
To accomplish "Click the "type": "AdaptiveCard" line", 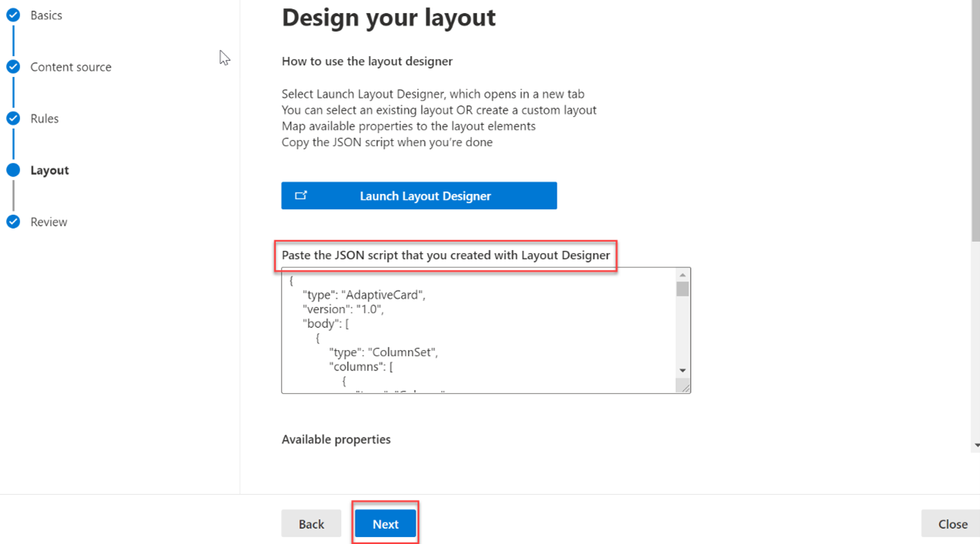I will pos(364,295).
